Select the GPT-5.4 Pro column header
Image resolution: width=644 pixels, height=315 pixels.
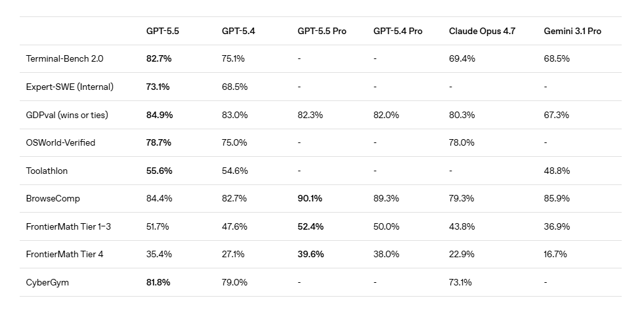[x=398, y=31]
